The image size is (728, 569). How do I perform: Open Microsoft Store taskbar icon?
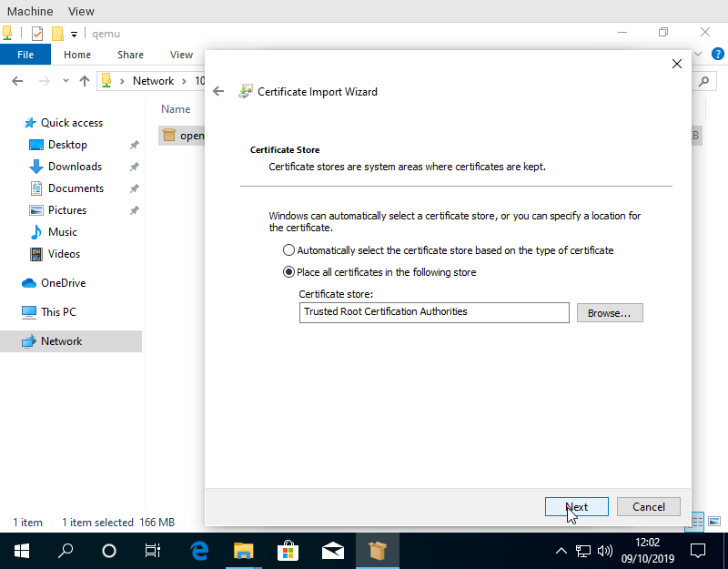click(x=288, y=551)
